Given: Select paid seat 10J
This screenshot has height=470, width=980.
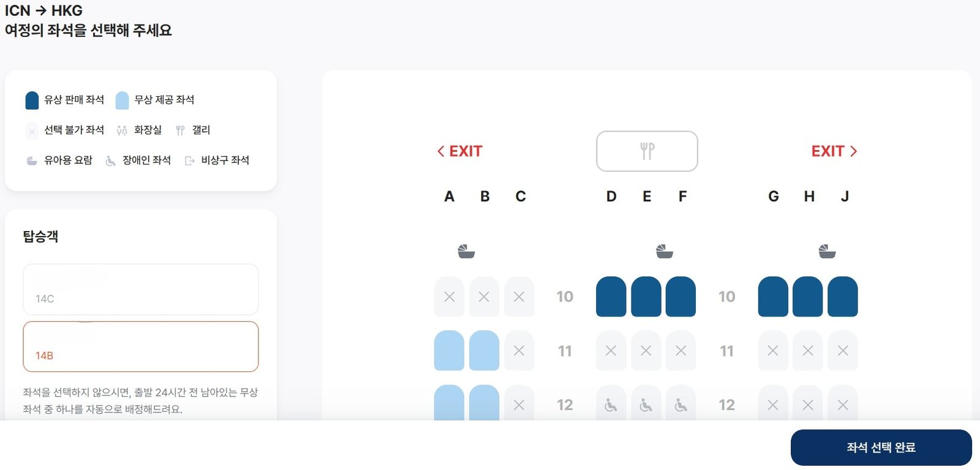Looking at the screenshot, I should coord(842,297).
